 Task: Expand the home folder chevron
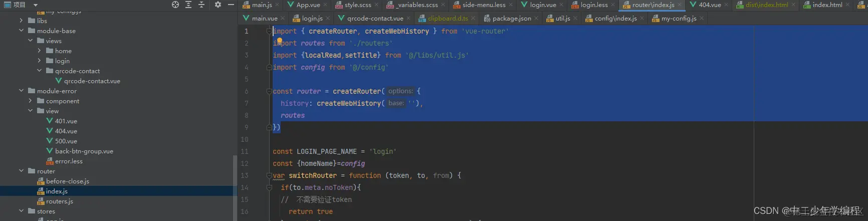click(x=39, y=51)
